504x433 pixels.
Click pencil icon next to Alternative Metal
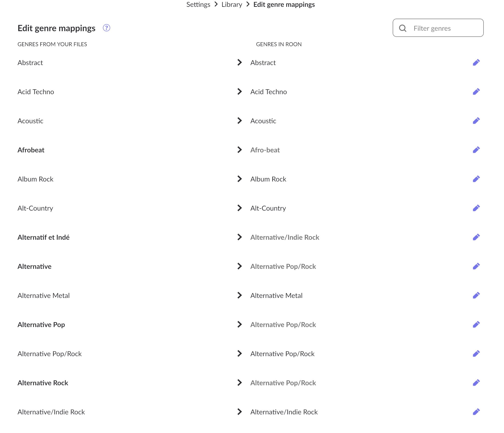pyautogui.click(x=476, y=295)
